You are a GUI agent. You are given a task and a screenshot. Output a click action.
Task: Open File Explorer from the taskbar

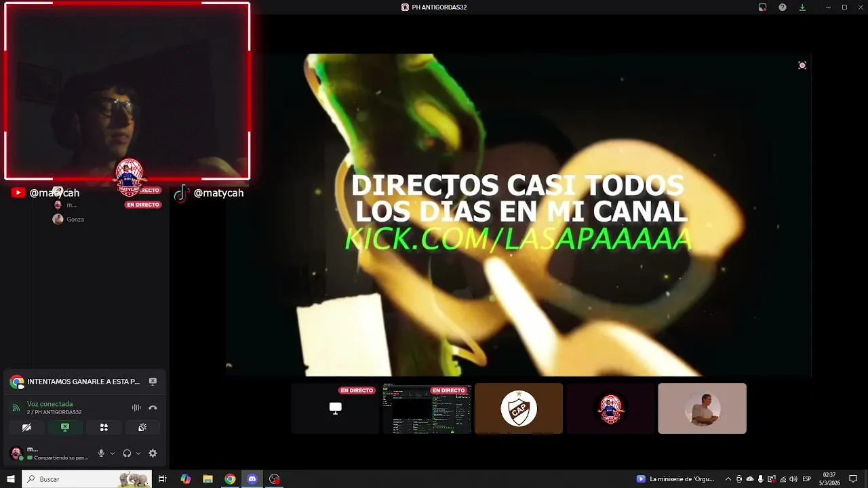coord(208,479)
